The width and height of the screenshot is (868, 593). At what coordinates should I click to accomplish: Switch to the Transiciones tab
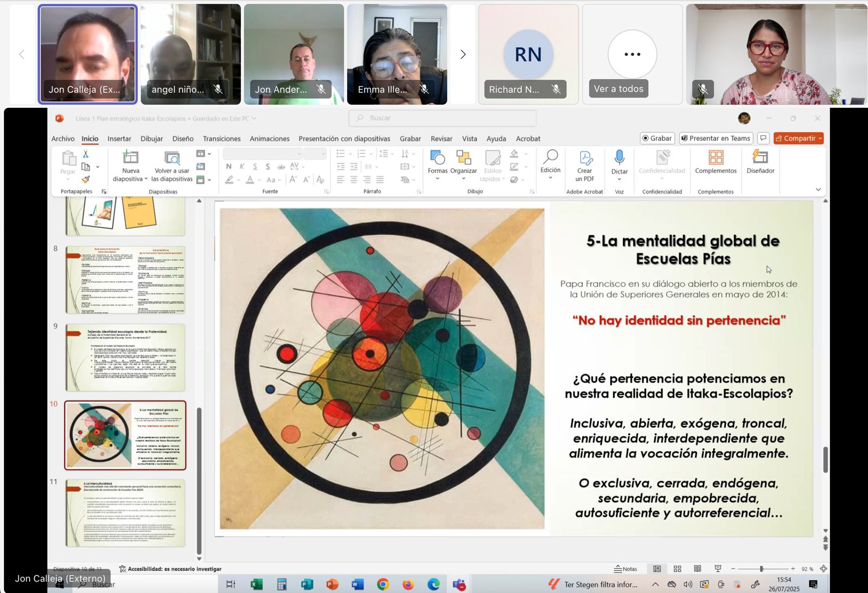[x=221, y=139]
